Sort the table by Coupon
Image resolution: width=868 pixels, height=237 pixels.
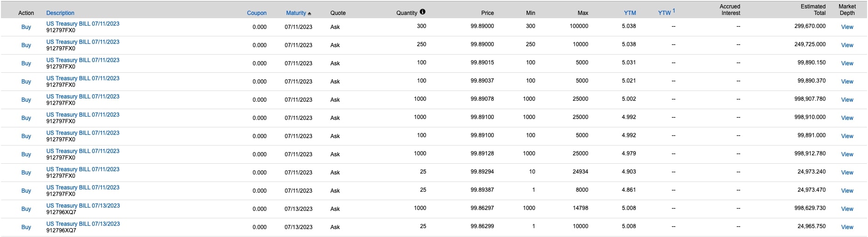[257, 13]
